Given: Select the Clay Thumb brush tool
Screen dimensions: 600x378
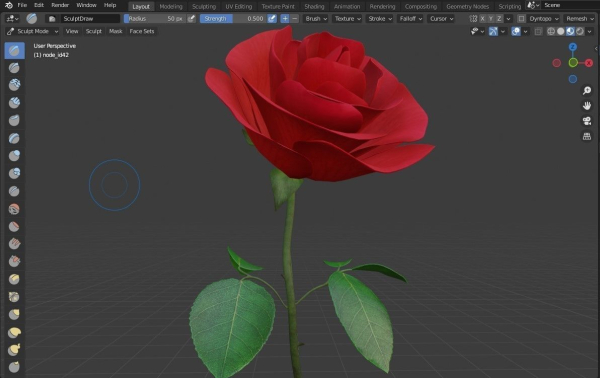Looking at the screenshot, I should 14,121.
